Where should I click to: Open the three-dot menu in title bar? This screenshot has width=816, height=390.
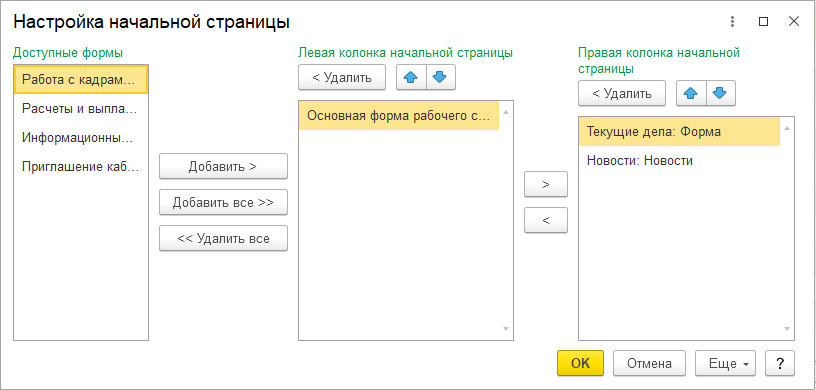(x=733, y=22)
